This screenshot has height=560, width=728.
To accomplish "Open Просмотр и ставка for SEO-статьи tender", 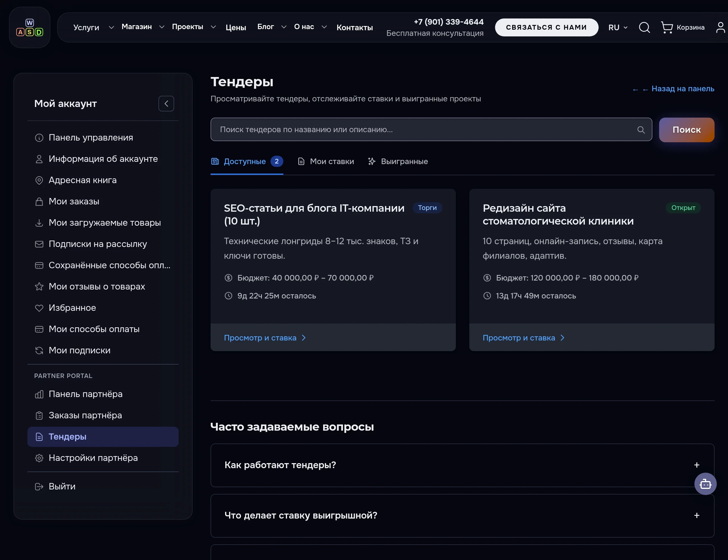I will coord(265,338).
